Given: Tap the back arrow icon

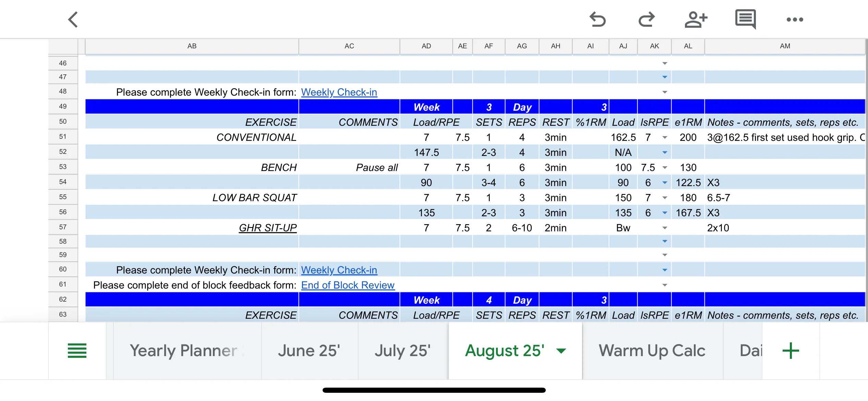Looking at the screenshot, I should coord(73,20).
